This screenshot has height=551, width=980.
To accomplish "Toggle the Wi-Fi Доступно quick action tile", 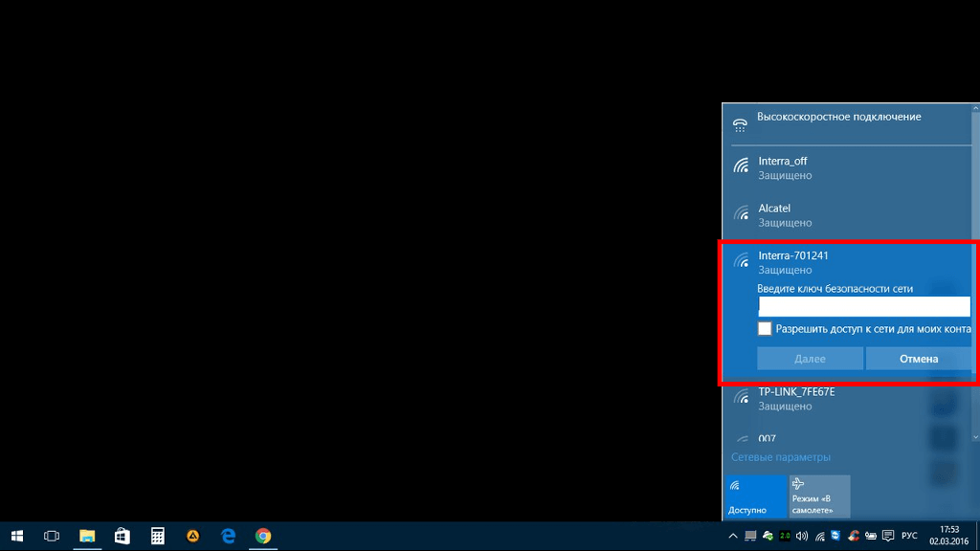I will (755, 496).
